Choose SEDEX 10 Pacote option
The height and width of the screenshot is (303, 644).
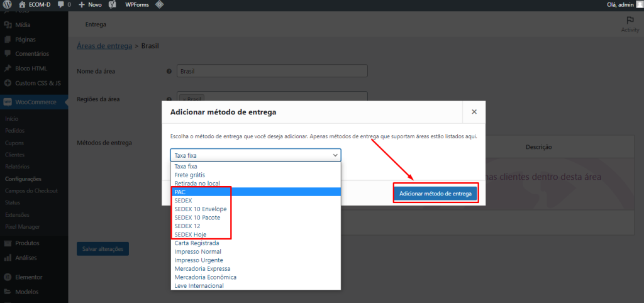[255, 218]
